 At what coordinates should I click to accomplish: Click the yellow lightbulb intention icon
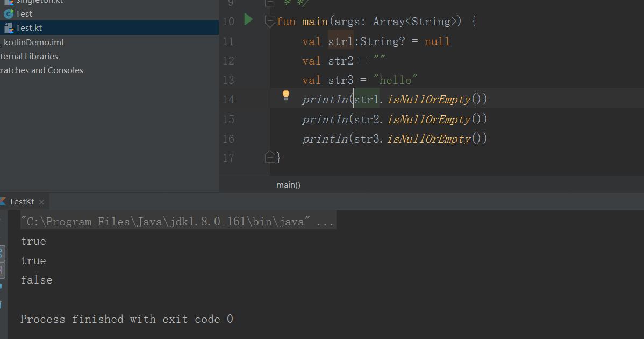click(286, 95)
